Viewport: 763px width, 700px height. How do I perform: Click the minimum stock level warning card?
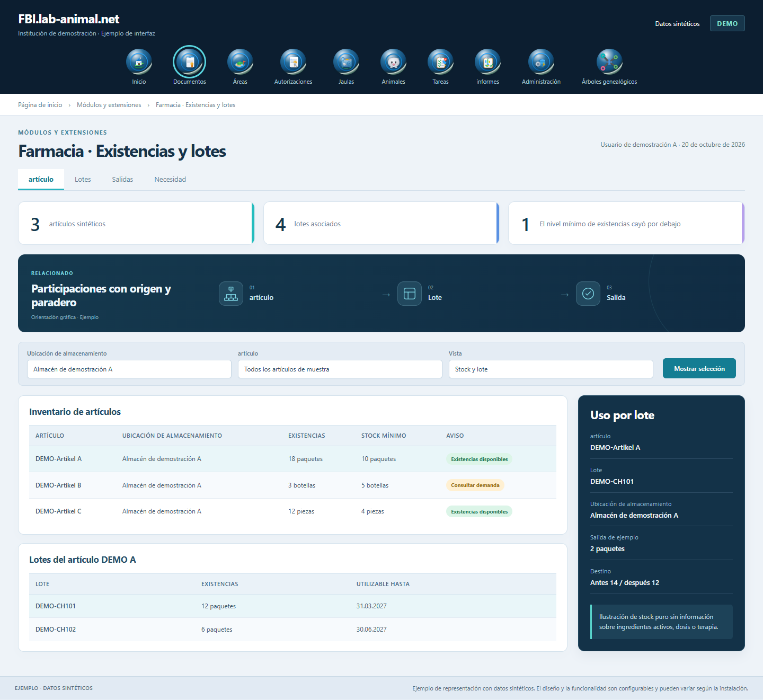pyautogui.click(x=626, y=223)
